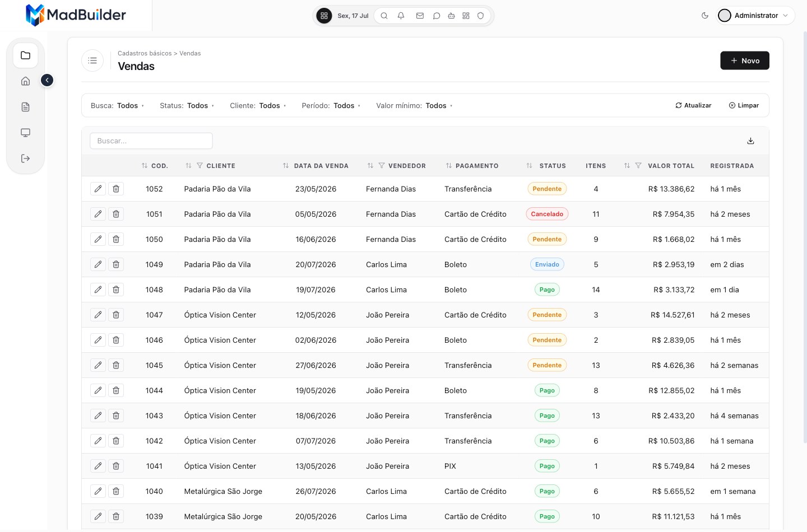This screenshot has height=532, width=807.
Task: Click the Atualizar button
Action: point(693,105)
